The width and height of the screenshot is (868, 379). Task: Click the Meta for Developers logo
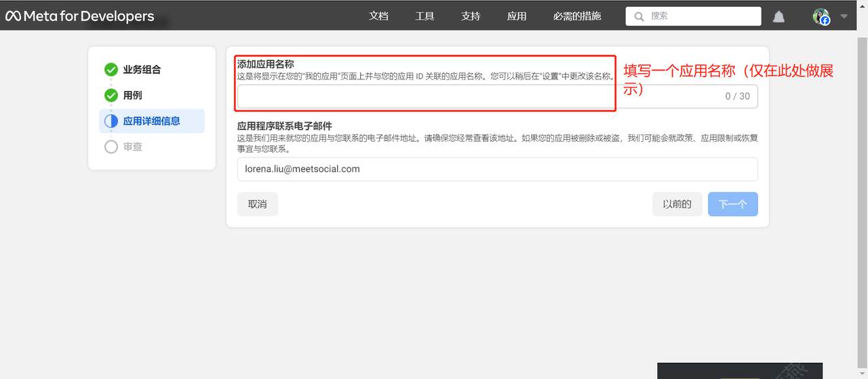click(x=80, y=16)
